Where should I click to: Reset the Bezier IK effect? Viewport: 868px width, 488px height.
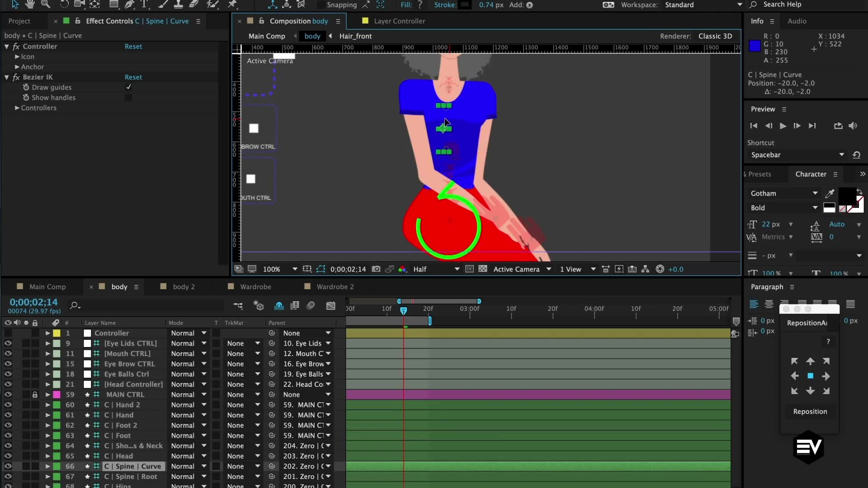click(133, 77)
